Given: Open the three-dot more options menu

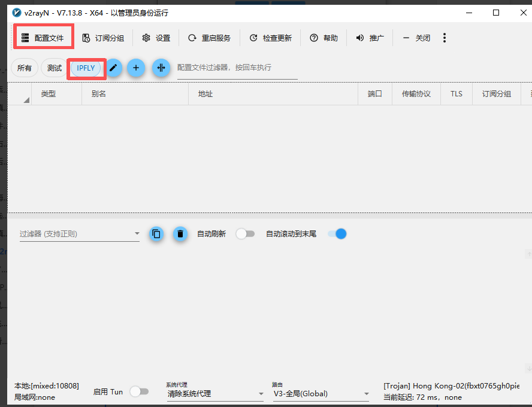Looking at the screenshot, I should (445, 38).
